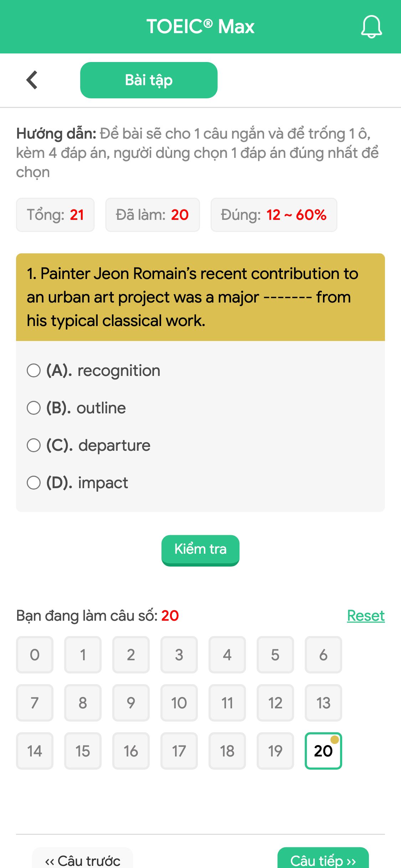Jump to question 0
The height and width of the screenshot is (868, 401).
[x=35, y=655]
